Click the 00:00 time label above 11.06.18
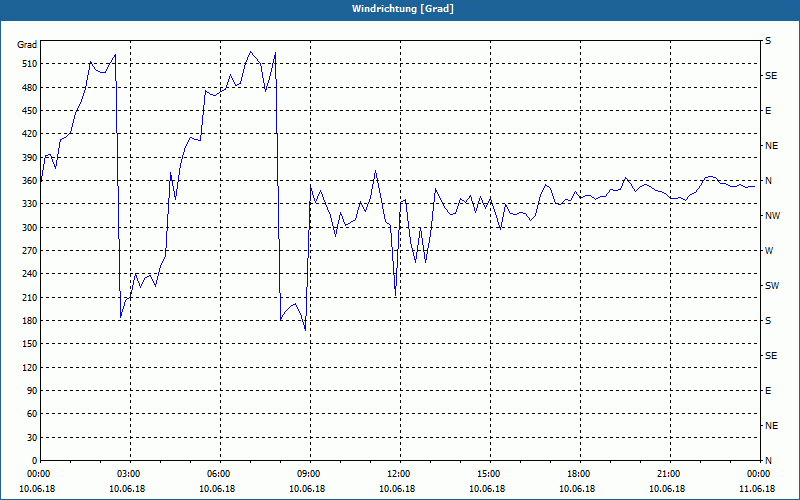800x500 pixels. [x=760, y=474]
